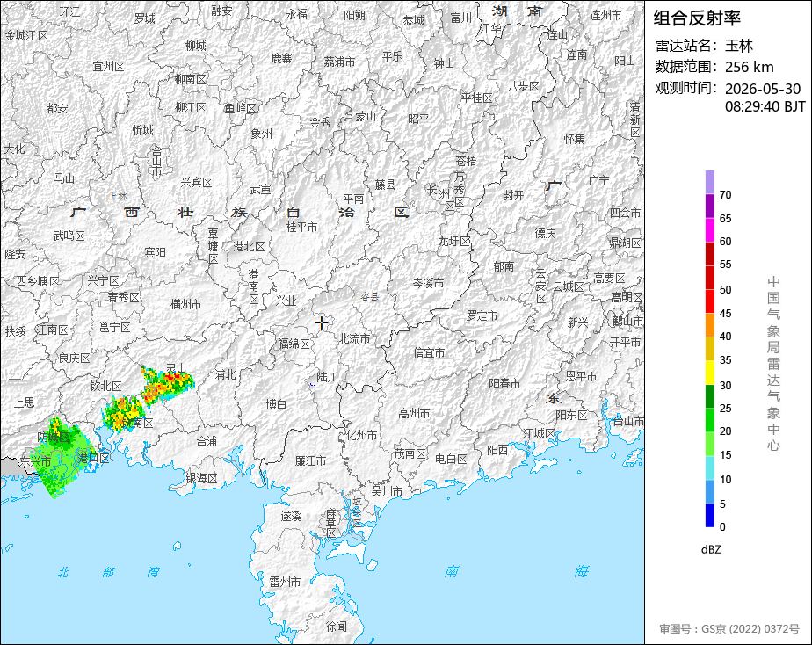The height and width of the screenshot is (645, 812).
Task: Click the magenta swatch between 60 and 65
Action: point(709,229)
